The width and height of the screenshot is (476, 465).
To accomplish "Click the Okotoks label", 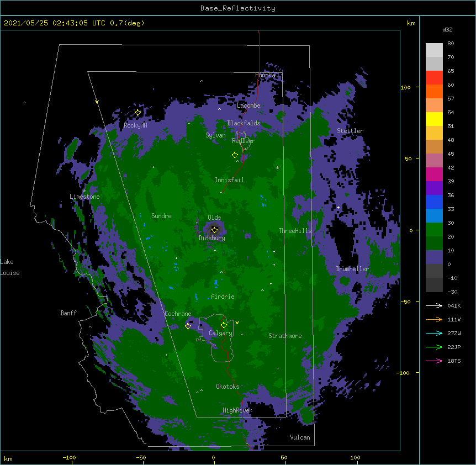I will pos(228,387).
